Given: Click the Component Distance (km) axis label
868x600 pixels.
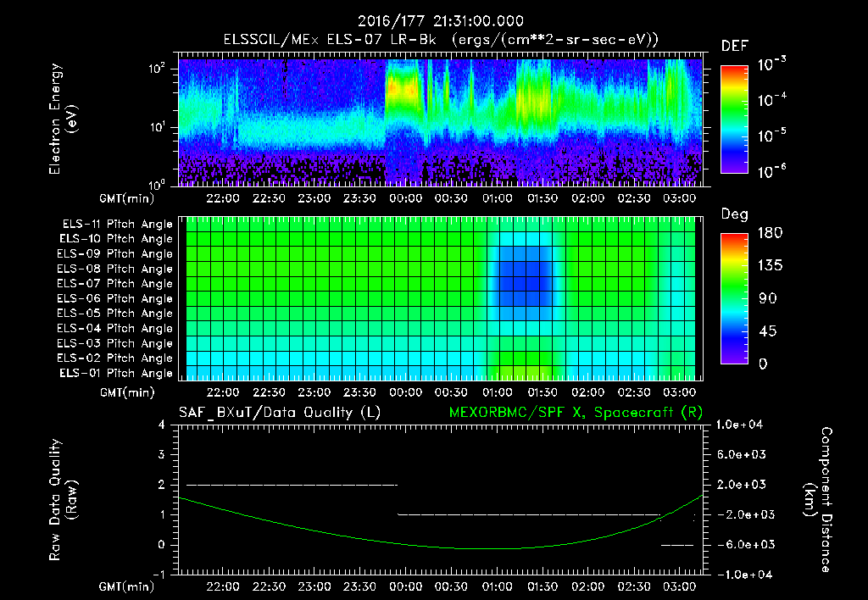Looking at the screenshot, I should tap(818, 500).
